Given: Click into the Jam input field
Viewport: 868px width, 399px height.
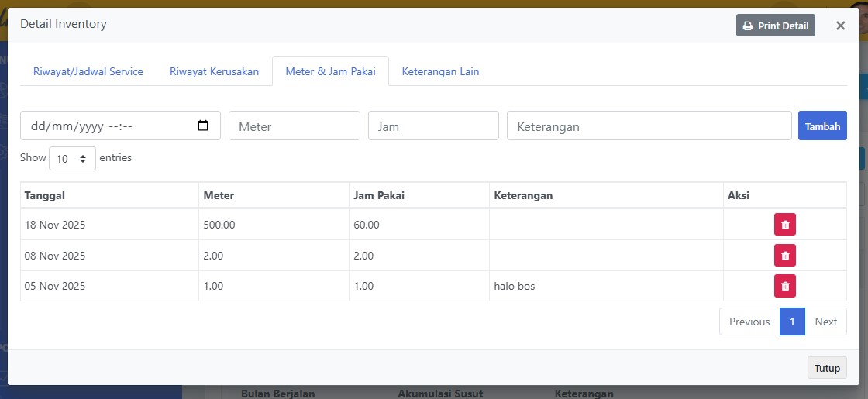Looking at the screenshot, I should (433, 126).
